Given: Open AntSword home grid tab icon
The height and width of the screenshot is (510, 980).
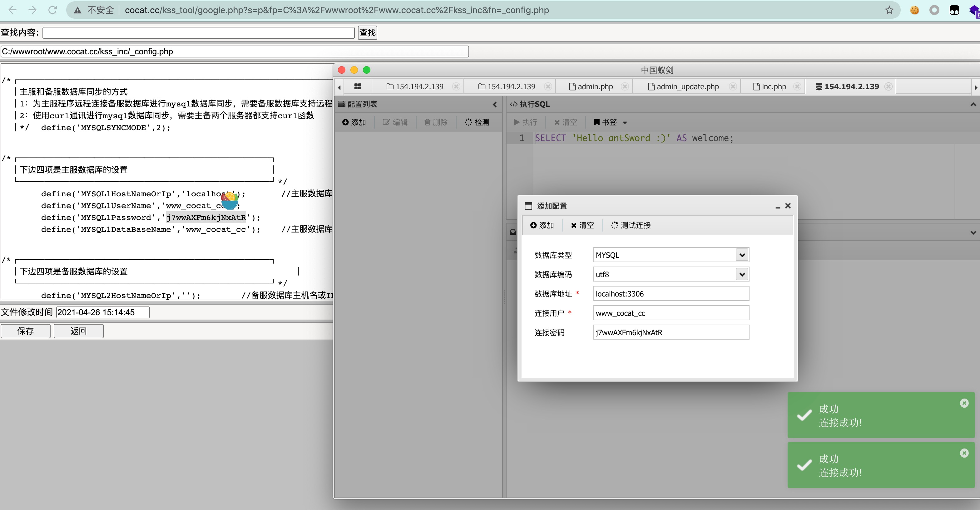Looking at the screenshot, I should pyautogui.click(x=358, y=86).
